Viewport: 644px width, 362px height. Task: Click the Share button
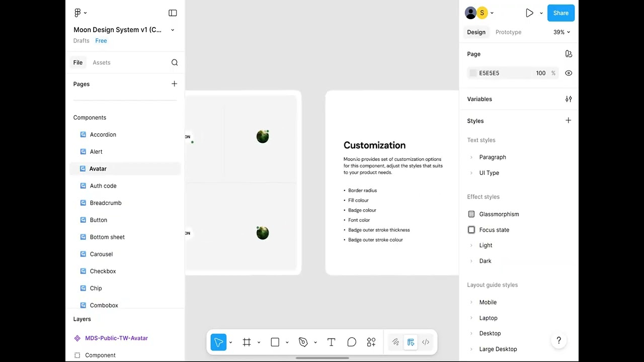[560, 13]
